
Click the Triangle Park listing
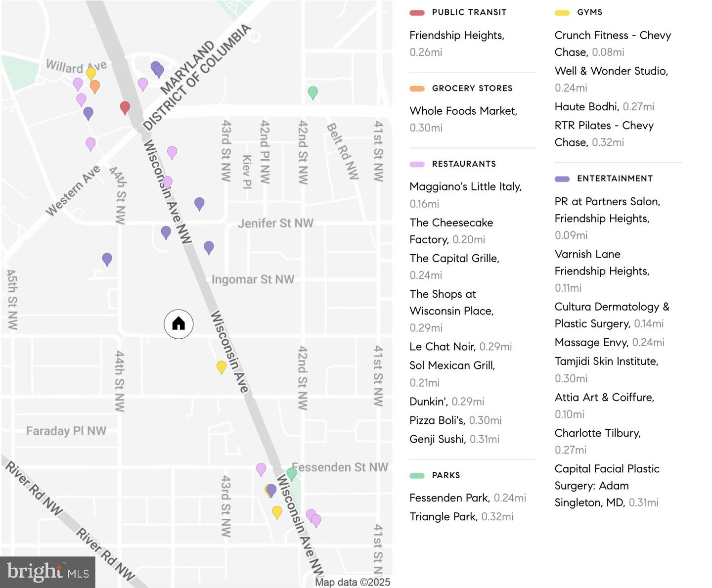point(461,517)
